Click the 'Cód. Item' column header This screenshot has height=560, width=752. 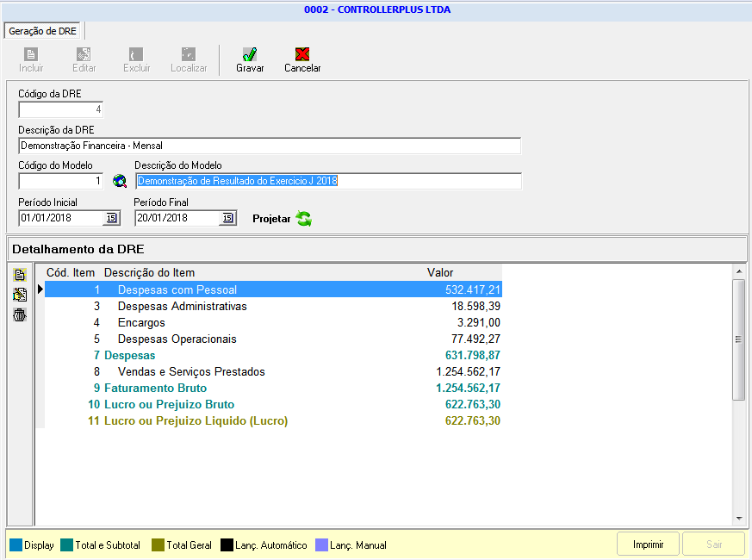(71, 272)
